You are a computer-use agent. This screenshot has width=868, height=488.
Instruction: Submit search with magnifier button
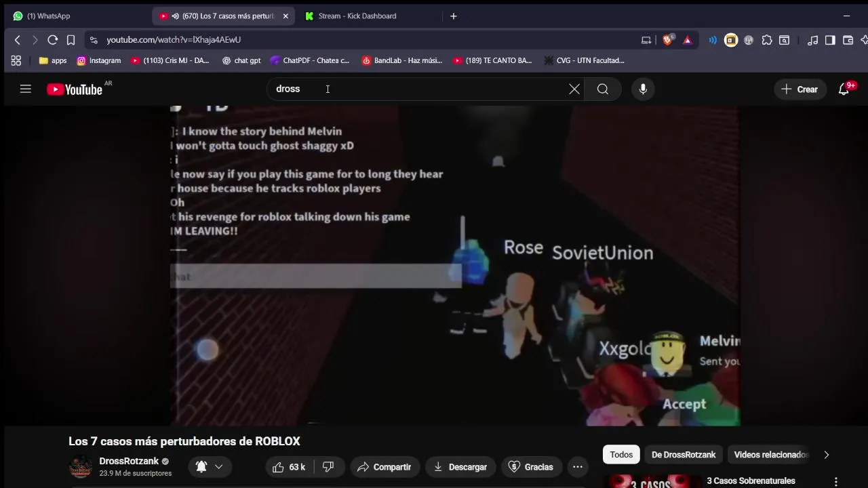click(603, 89)
